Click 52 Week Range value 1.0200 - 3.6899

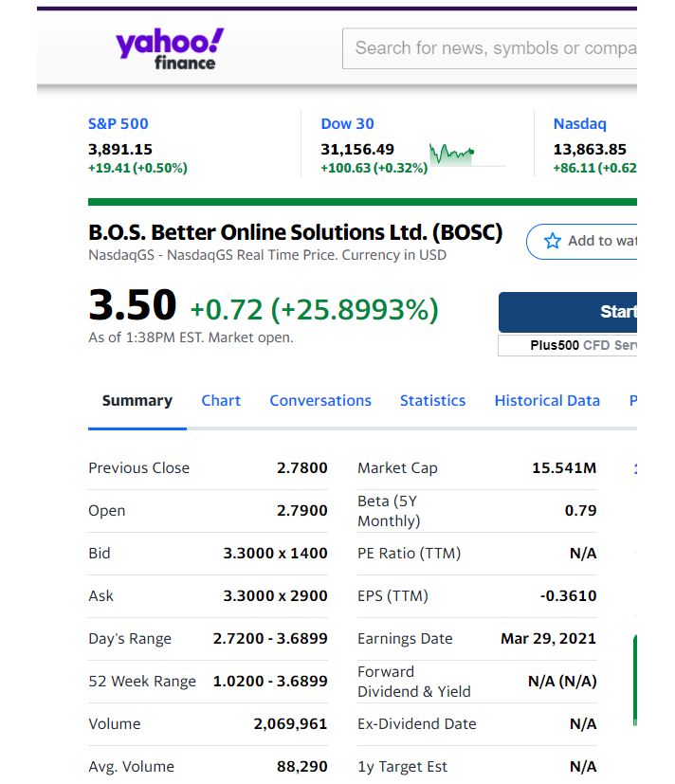(270, 681)
